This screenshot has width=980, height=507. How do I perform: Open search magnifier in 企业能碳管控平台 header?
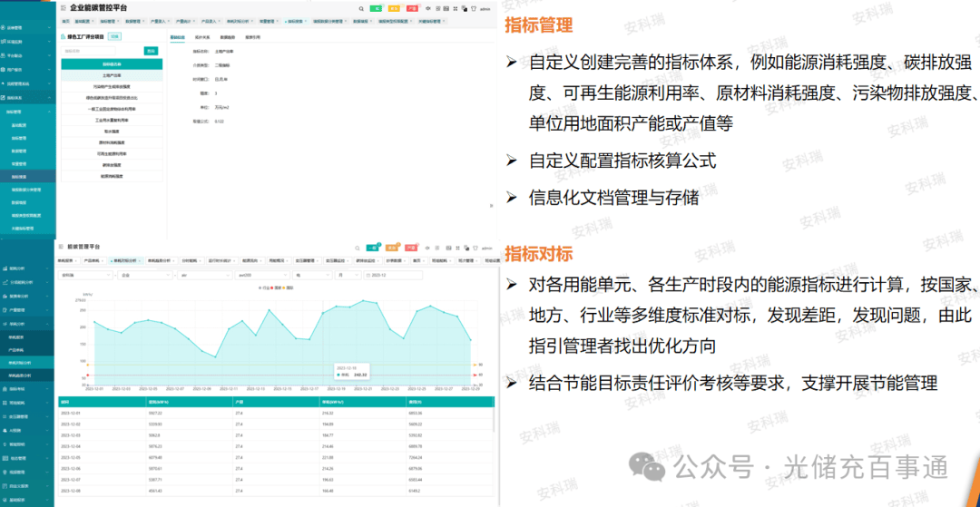click(362, 9)
